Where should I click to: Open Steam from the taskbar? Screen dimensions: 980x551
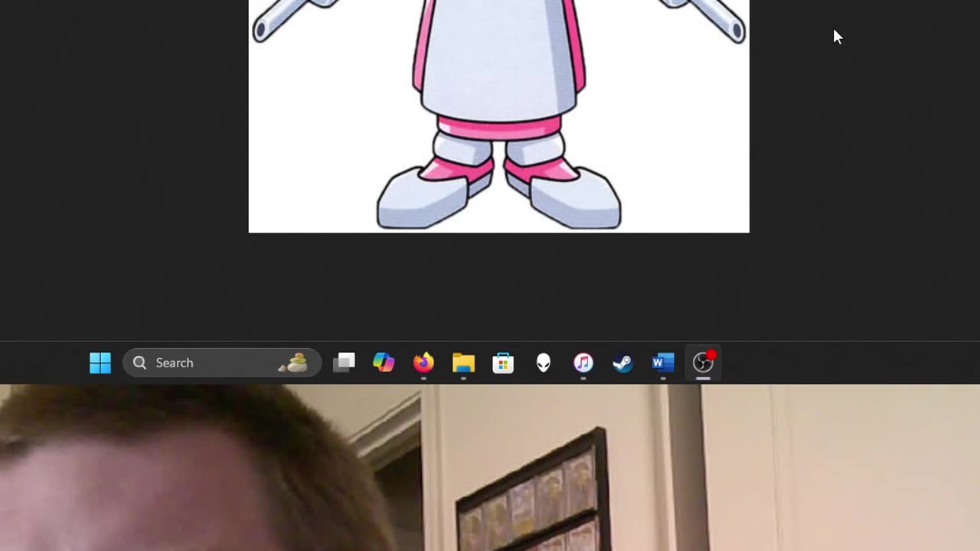(623, 363)
